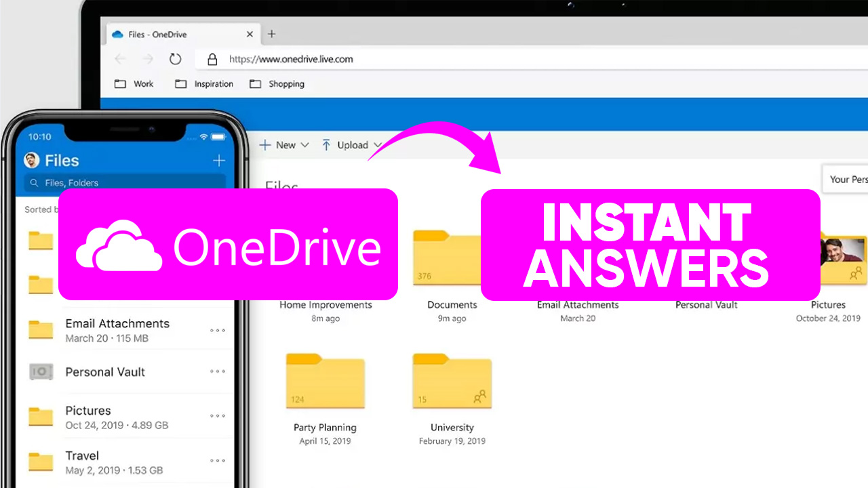868x488 pixels.
Task: Click the Upload arrow icon on the toolbar
Action: (x=326, y=144)
